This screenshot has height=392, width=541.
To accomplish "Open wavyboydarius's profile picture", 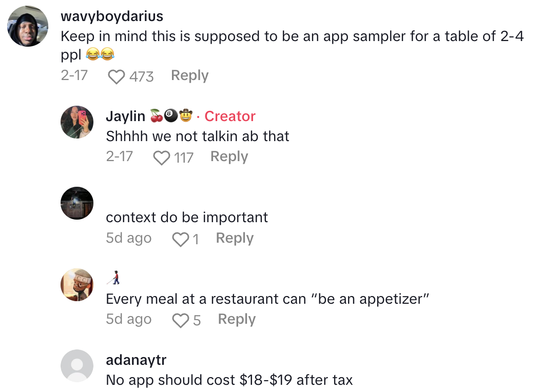I will pyautogui.click(x=27, y=26).
